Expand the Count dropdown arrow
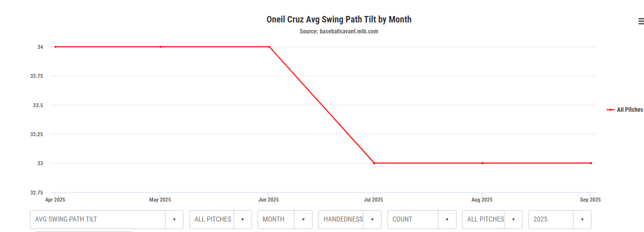Screen dimensions: 644x232 point(447,220)
